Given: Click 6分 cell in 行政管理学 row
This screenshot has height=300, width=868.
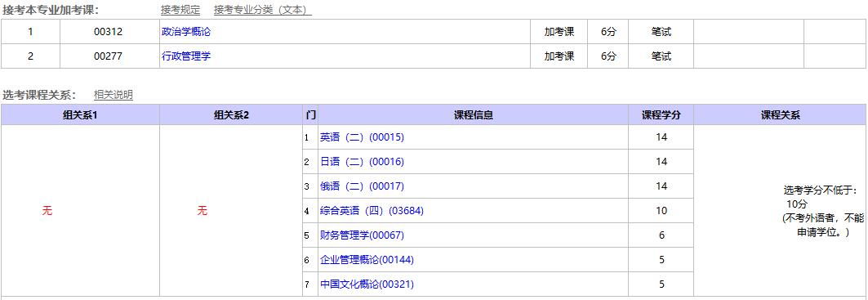Looking at the screenshot, I should 608,56.
